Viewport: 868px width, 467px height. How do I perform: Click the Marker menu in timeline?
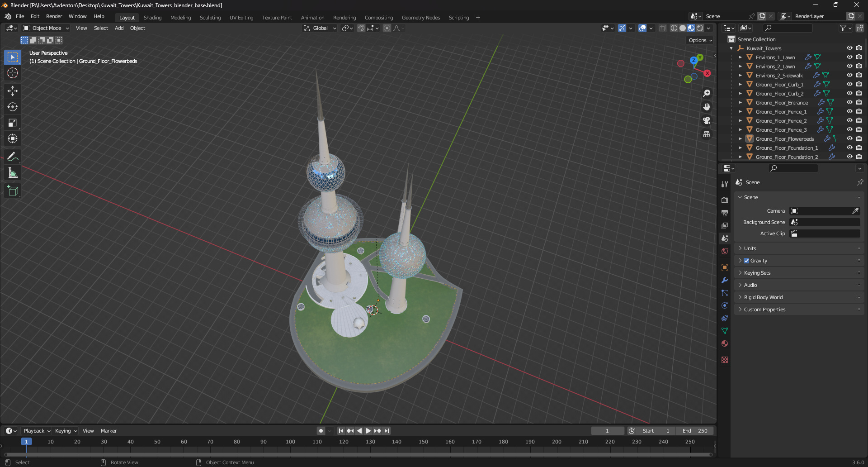click(x=108, y=431)
